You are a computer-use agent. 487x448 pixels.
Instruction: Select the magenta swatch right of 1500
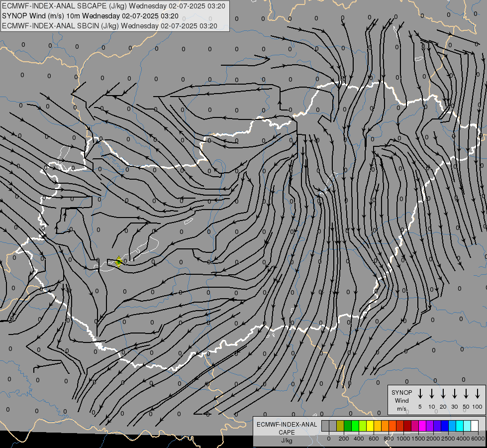point(422,426)
